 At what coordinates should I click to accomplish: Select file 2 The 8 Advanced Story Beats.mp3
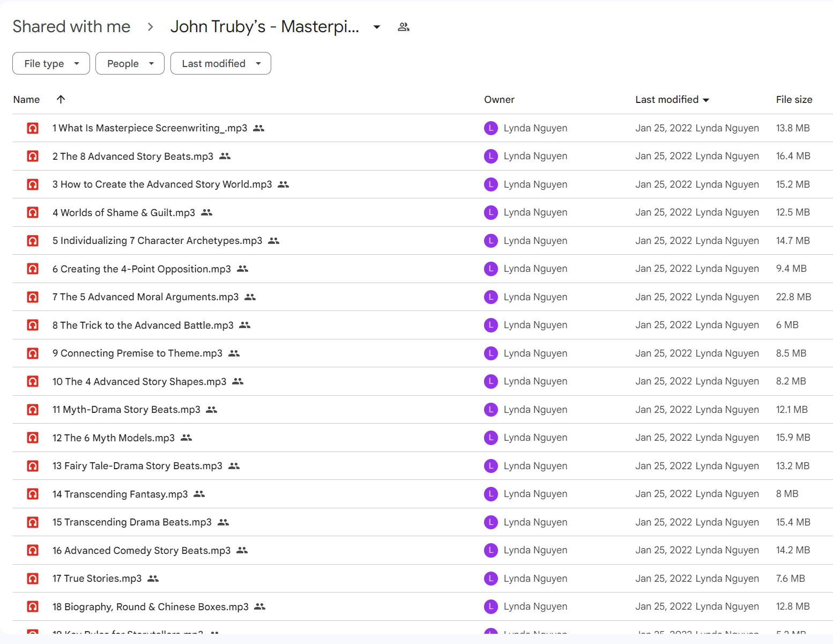pyautogui.click(x=133, y=156)
